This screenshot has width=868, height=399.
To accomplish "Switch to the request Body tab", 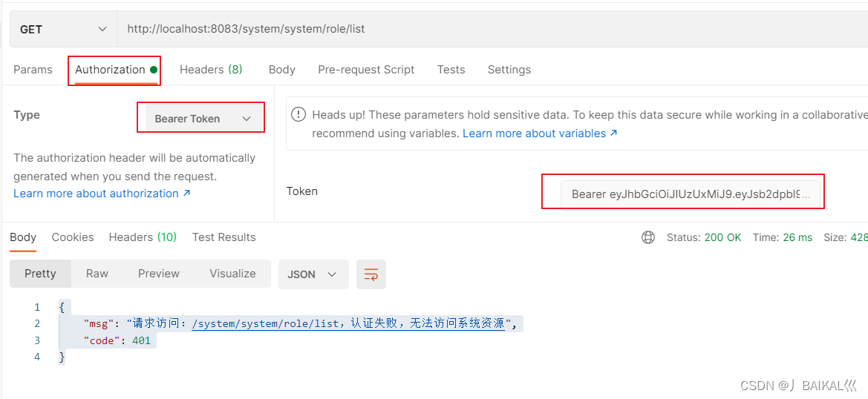I will coord(282,70).
